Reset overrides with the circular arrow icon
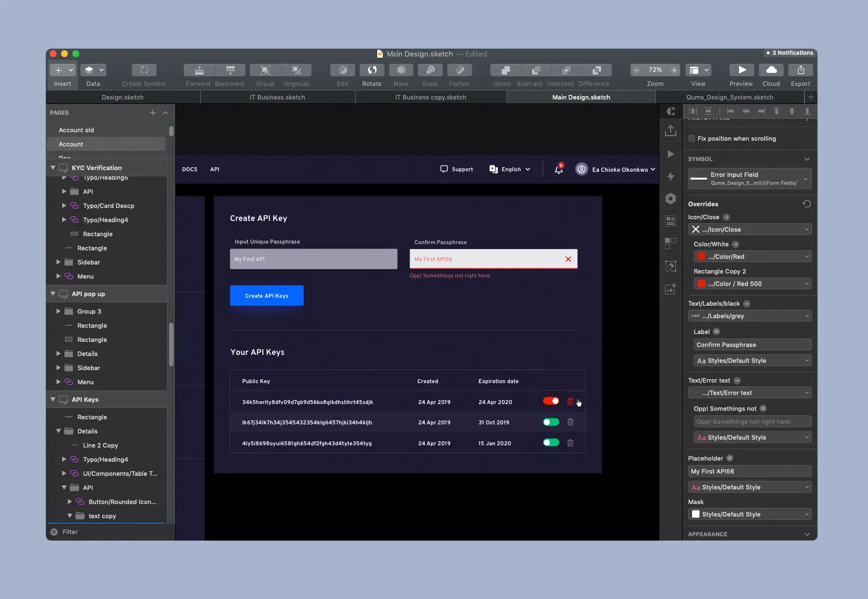This screenshot has height=599, width=868. 806,204
